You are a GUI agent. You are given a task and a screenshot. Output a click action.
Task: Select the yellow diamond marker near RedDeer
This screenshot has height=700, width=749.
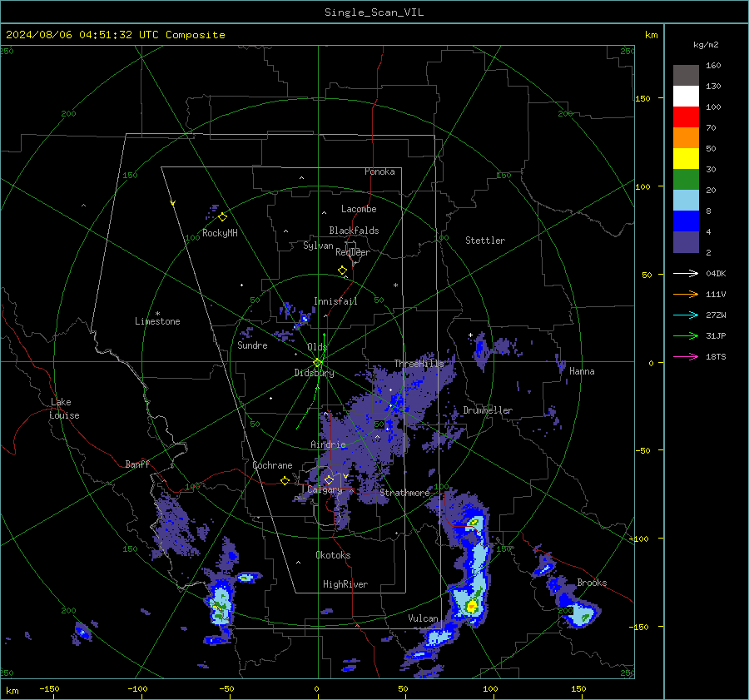point(342,271)
